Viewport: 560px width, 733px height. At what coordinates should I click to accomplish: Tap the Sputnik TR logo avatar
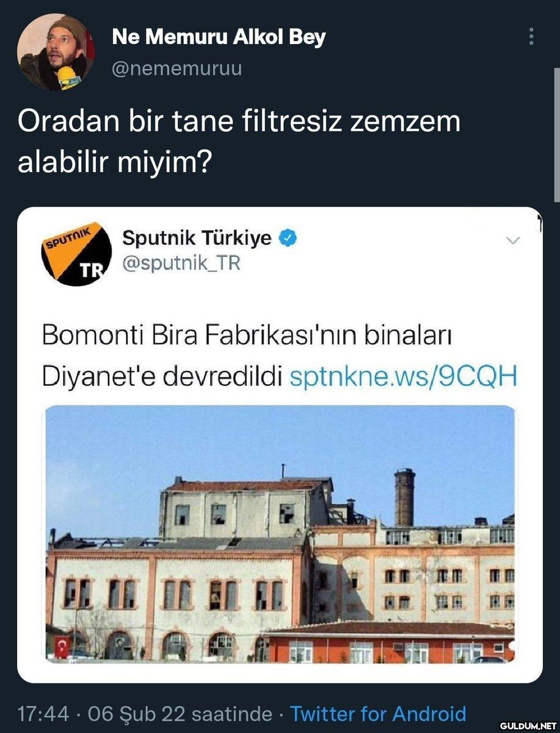click(76, 252)
